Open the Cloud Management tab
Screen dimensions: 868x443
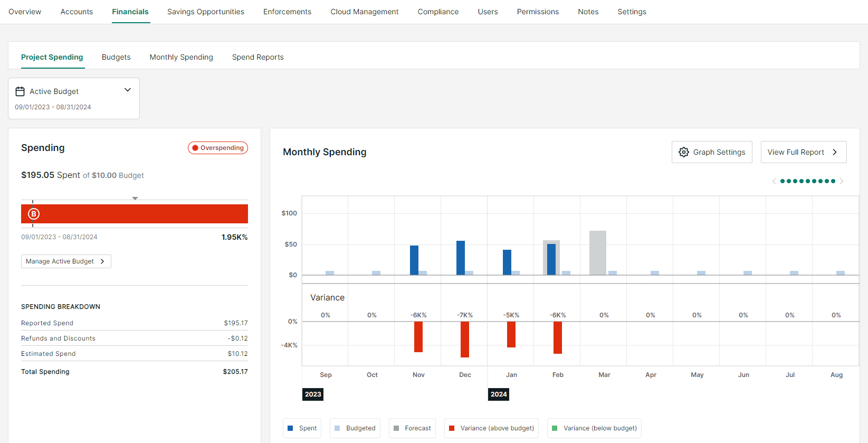(365, 12)
